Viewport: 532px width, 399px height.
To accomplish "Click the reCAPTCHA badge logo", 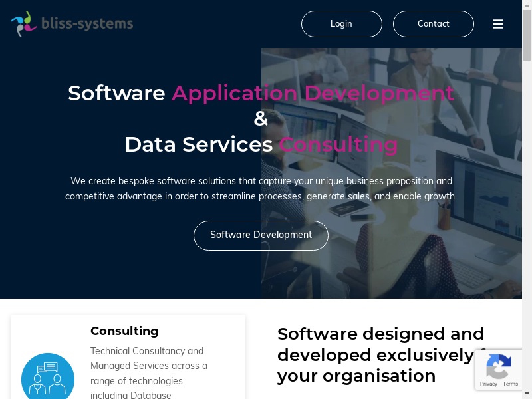I will 498,365.
